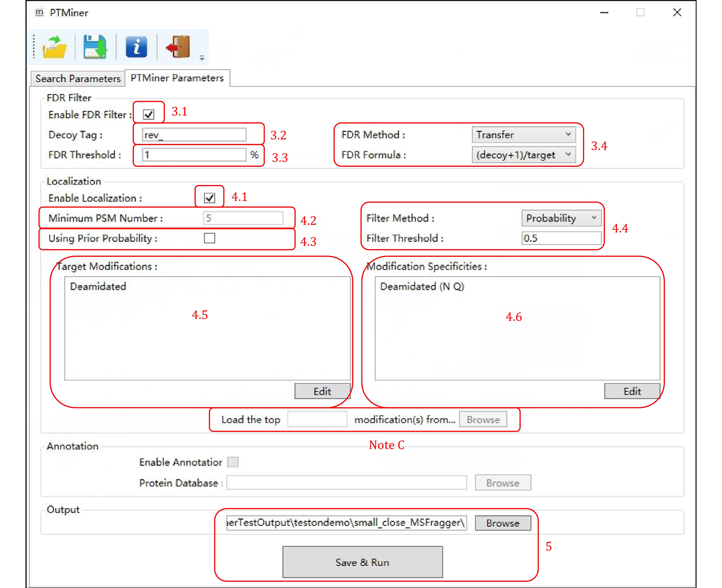Image resolution: width=722 pixels, height=588 pixels.
Task: Close the PTMiner window
Action: click(x=677, y=13)
